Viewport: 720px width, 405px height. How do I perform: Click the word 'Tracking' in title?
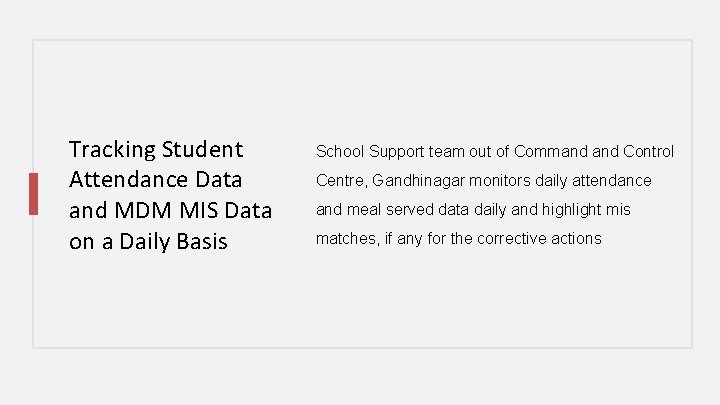click(x=112, y=150)
